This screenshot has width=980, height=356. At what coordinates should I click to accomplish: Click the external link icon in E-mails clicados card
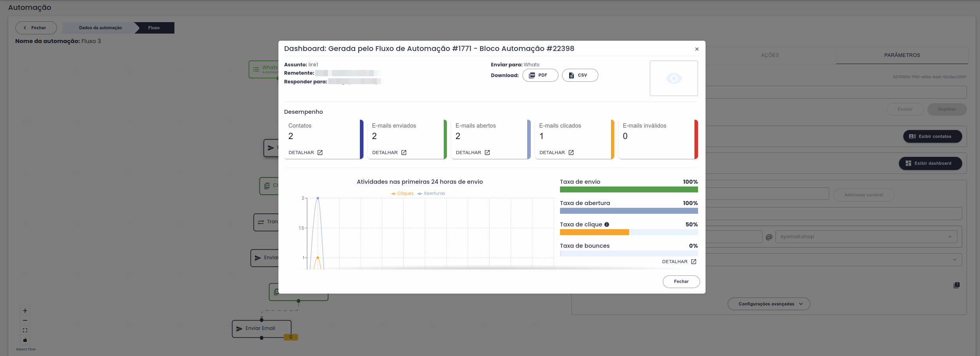coord(571,153)
